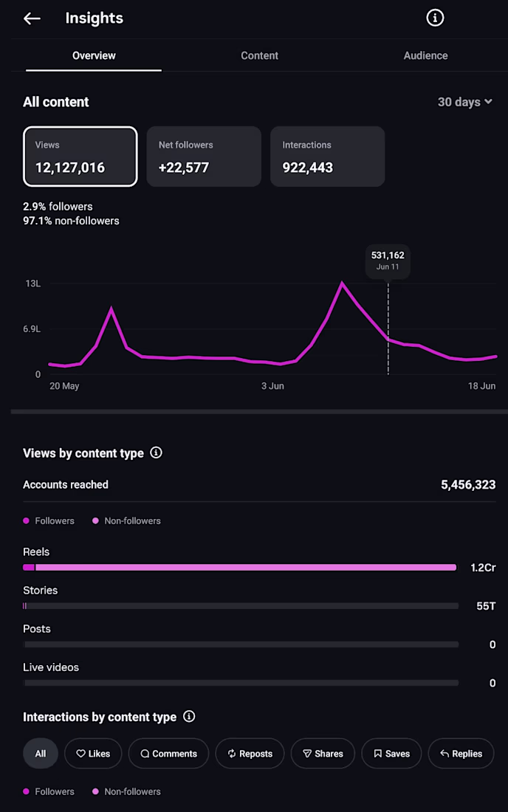Click the 18 Jun axis label
Viewport: 508px width, 812px height.
481,386
